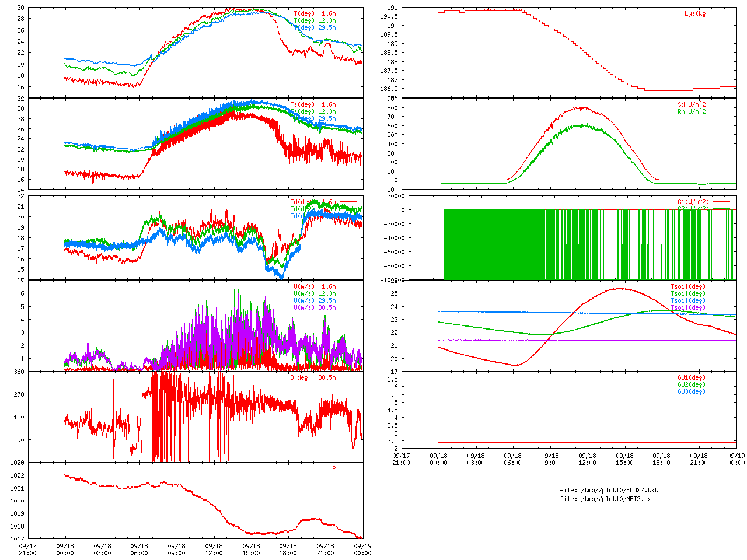Click the "U(m/s) 12.3m" legend label
The image size is (747, 560).
click(x=315, y=293)
